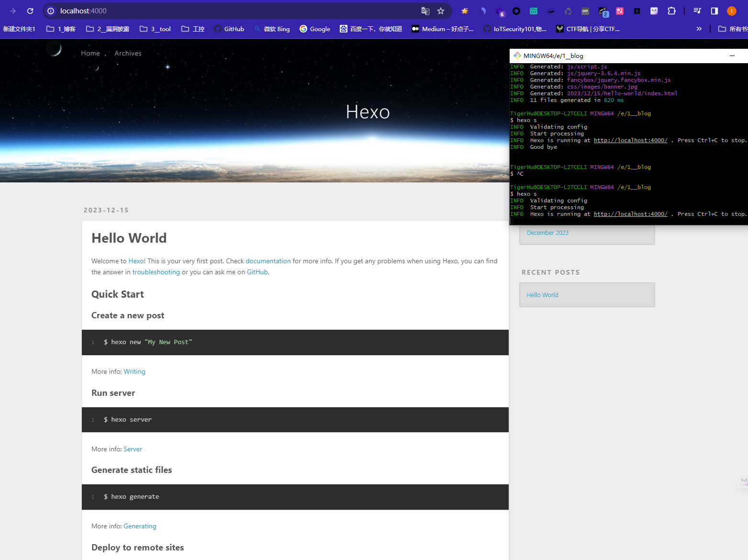This screenshot has height=560, width=748.
Task: Open the Hello World post title
Action: coord(129,238)
